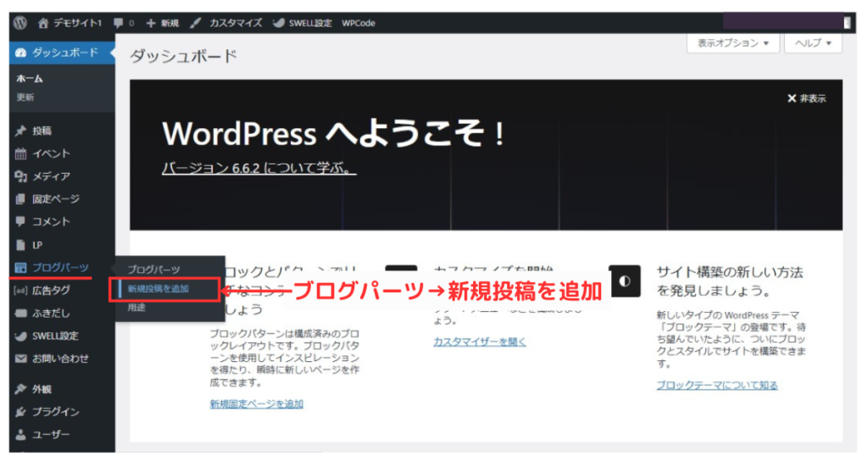Click the プラグイン plug icon
This screenshot has height=456, width=868.
point(20,412)
